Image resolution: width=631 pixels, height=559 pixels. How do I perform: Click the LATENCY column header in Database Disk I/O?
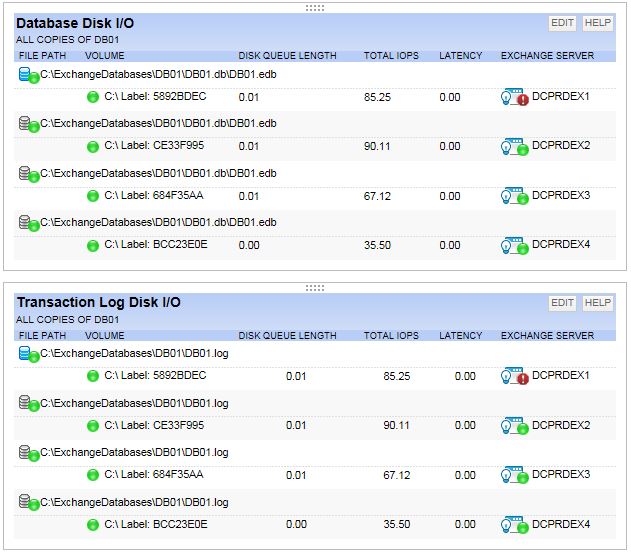pyautogui.click(x=460, y=56)
